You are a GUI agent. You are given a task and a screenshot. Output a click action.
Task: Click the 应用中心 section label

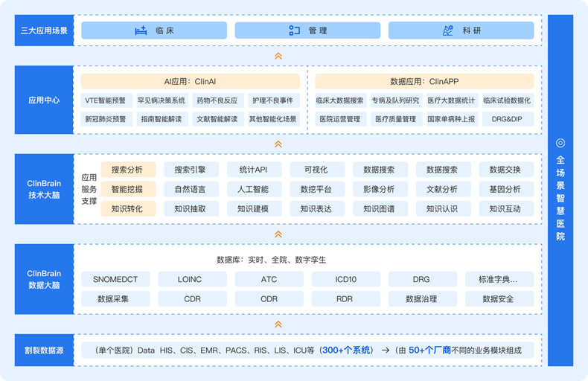(x=44, y=100)
